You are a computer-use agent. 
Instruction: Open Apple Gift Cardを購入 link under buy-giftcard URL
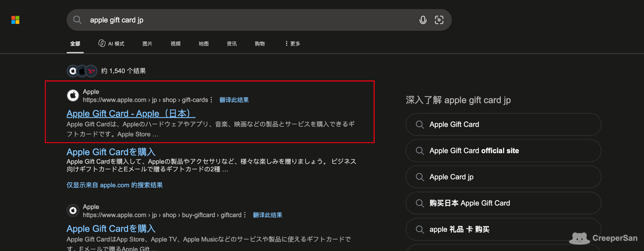click(111, 229)
